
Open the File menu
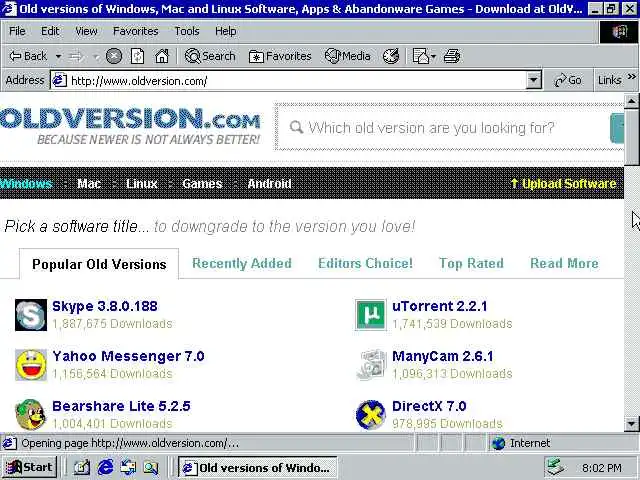17,31
